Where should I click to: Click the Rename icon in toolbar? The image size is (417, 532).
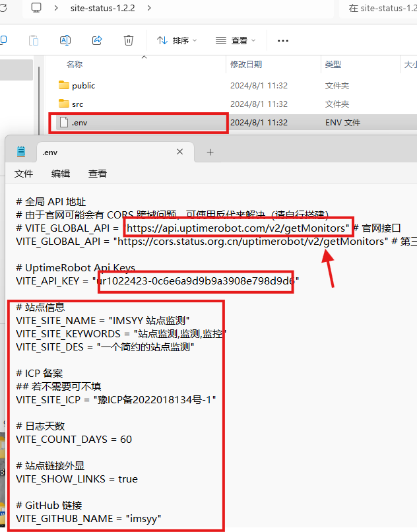(65, 40)
